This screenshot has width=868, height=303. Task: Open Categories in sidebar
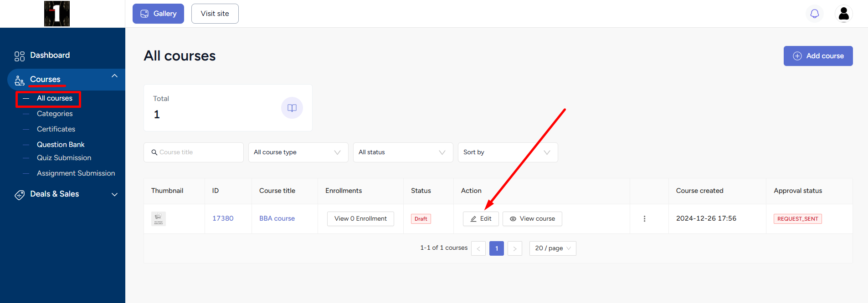55,114
